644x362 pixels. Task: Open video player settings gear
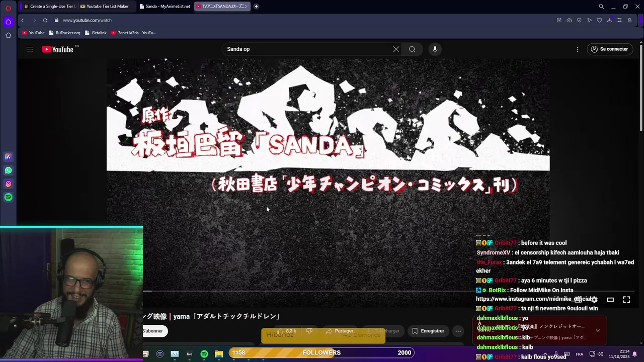(x=594, y=300)
